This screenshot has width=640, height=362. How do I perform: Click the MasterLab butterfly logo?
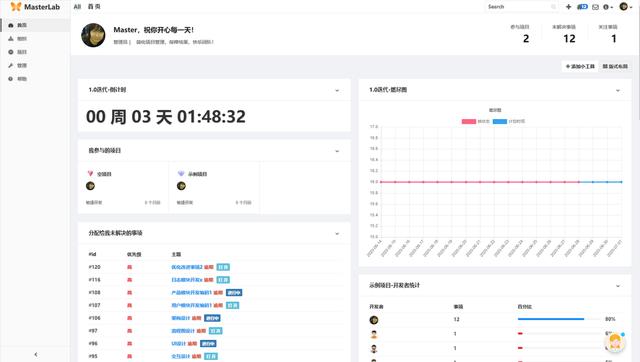tap(16, 7)
